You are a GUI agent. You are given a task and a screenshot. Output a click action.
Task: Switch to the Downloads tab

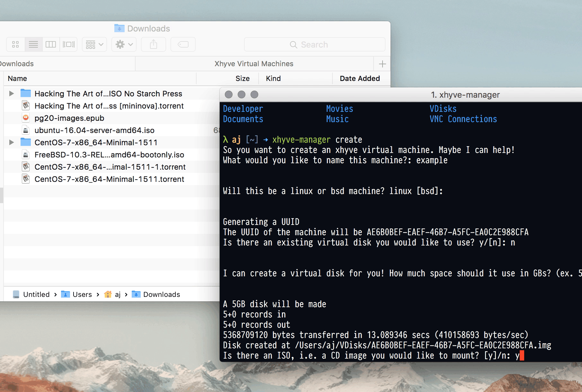click(x=67, y=64)
